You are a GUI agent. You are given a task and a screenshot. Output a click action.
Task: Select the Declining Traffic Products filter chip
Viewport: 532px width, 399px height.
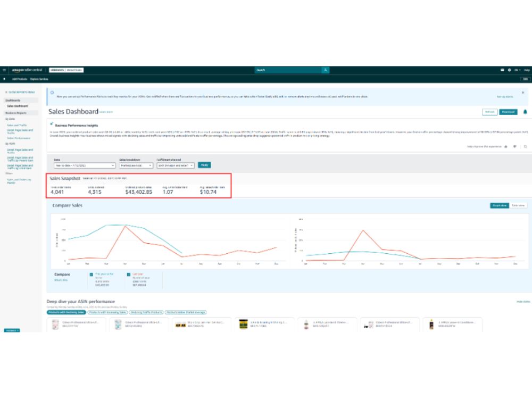click(147, 312)
